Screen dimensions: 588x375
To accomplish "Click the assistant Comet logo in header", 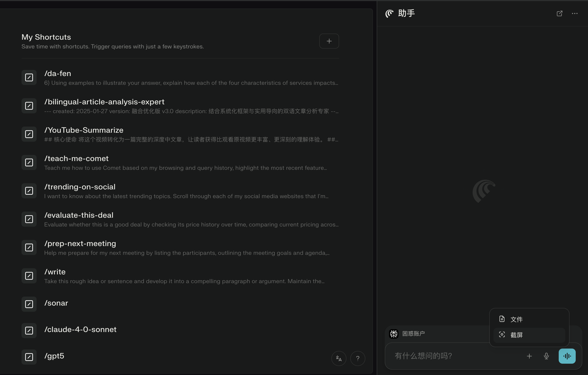I will [389, 13].
